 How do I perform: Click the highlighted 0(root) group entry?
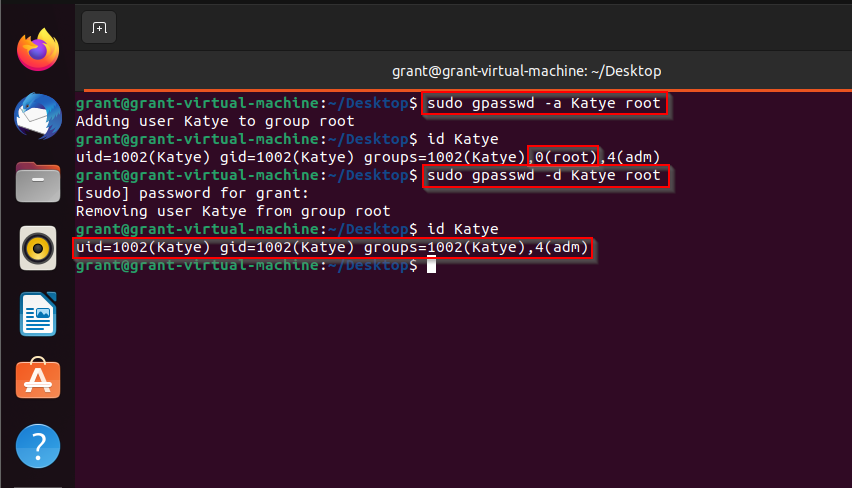[563, 157]
